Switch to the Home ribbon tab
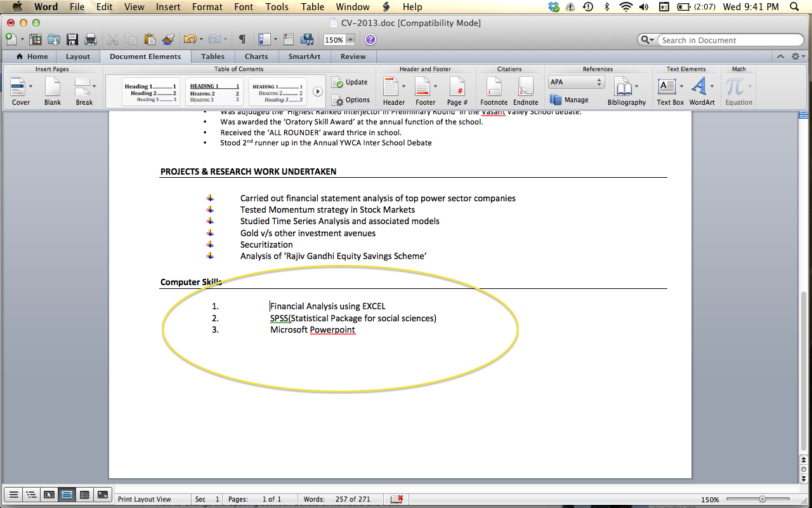Viewport: 812px width, 508px height. pyautogui.click(x=32, y=57)
